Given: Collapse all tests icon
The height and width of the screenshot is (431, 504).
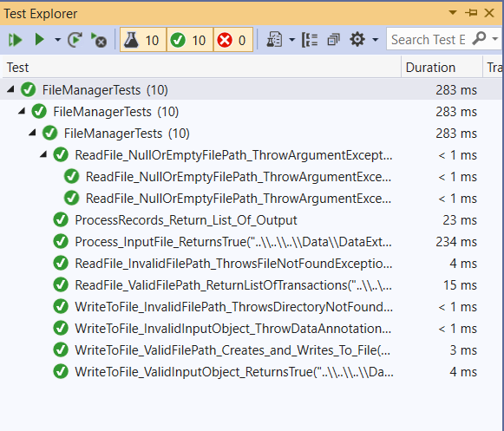Looking at the screenshot, I should (x=333, y=40).
